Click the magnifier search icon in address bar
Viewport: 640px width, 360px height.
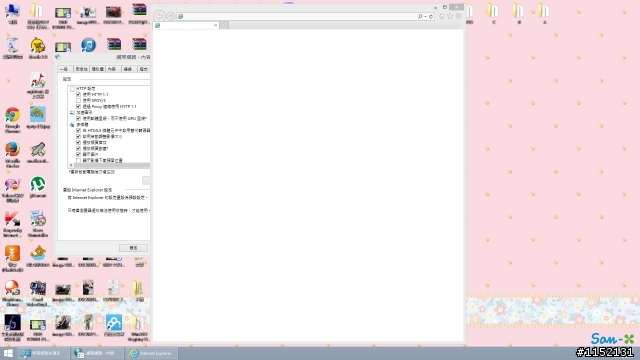click(420, 16)
